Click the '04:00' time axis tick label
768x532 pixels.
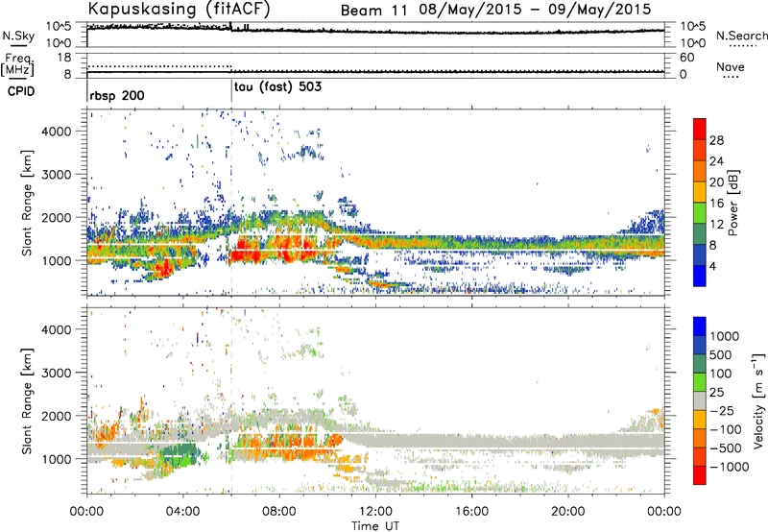point(183,512)
